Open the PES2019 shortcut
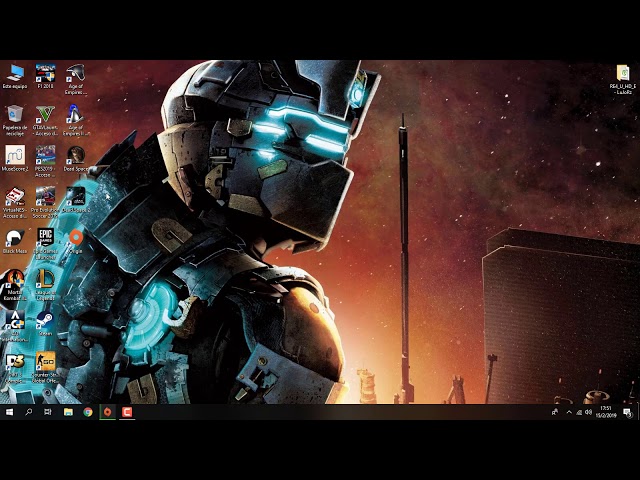640x480 pixels. (x=45, y=161)
